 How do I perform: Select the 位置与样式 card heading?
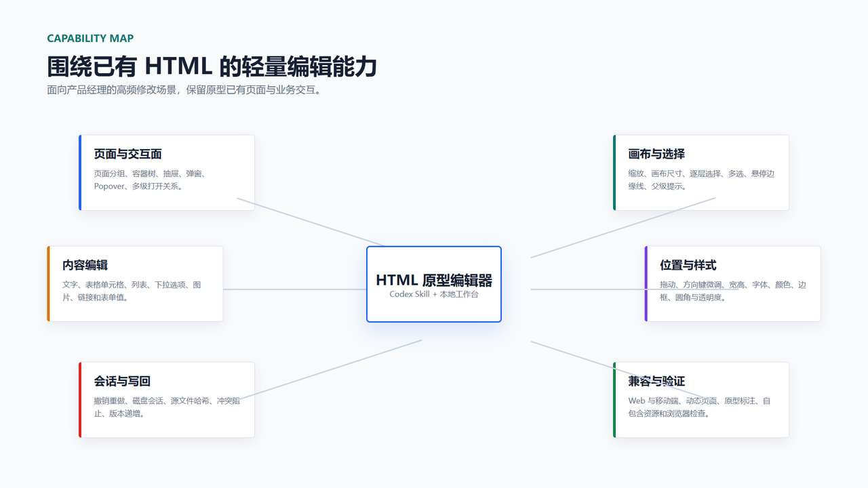pos(688,265)
